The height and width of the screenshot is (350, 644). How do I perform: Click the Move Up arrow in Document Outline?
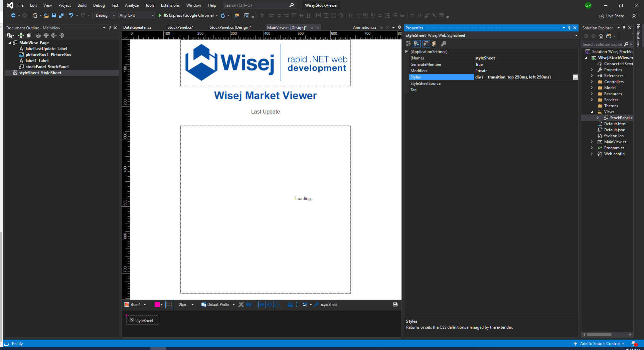[46, 35]
